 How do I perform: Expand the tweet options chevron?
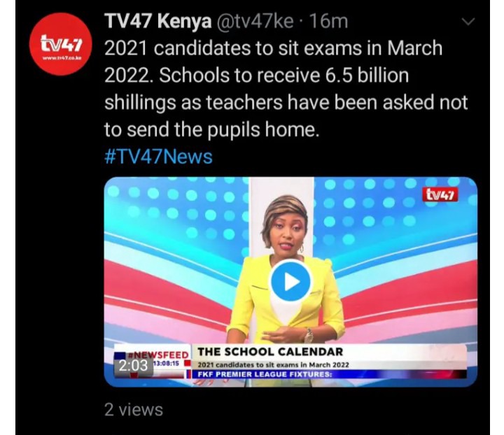(x=468, y=22)
